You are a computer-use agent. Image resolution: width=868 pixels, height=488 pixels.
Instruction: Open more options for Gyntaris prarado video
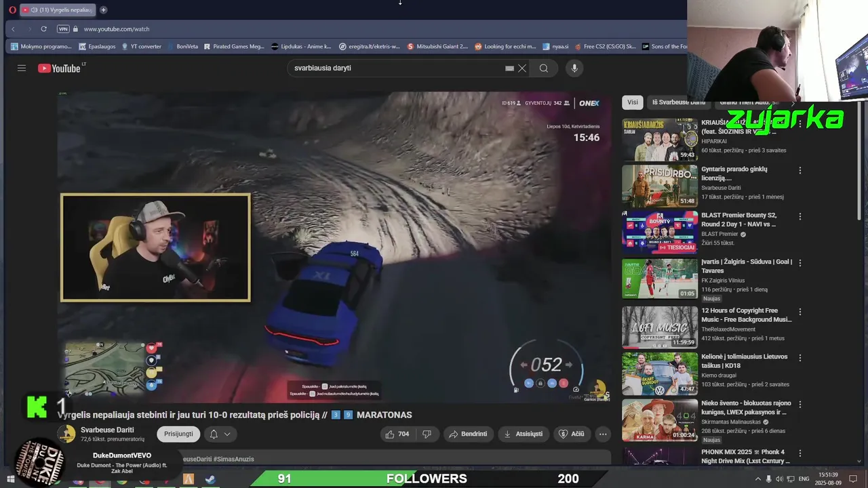(800, 171)
